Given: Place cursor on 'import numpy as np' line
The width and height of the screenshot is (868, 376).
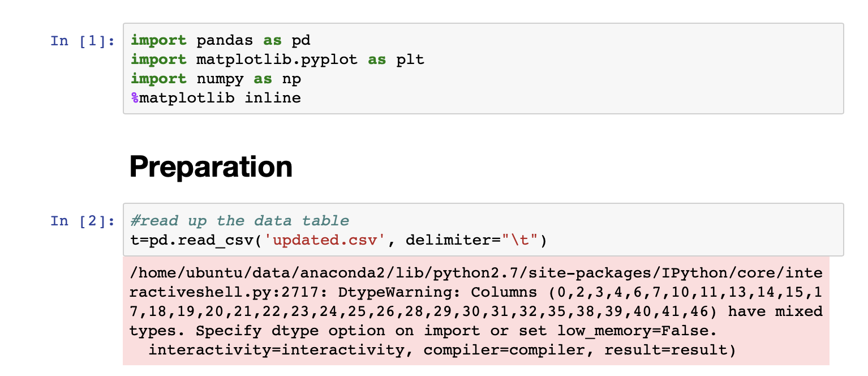Looking at the screenshot, I should 216,79.
